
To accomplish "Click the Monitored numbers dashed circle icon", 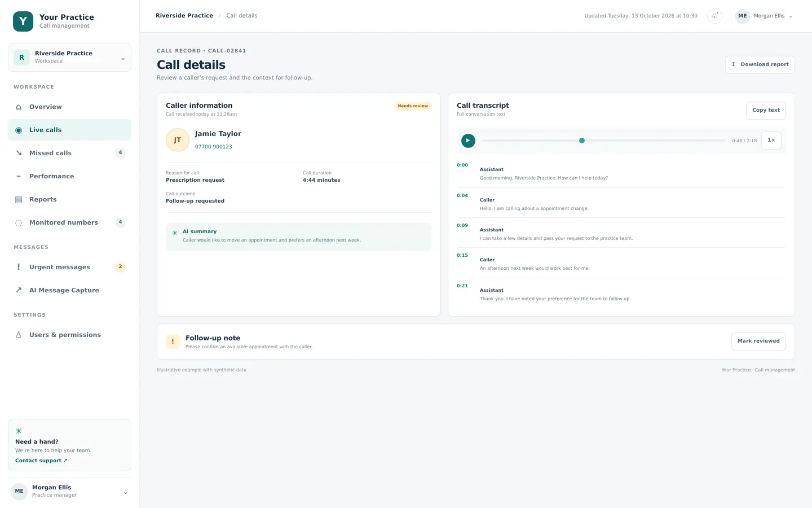I will (19, 222).
